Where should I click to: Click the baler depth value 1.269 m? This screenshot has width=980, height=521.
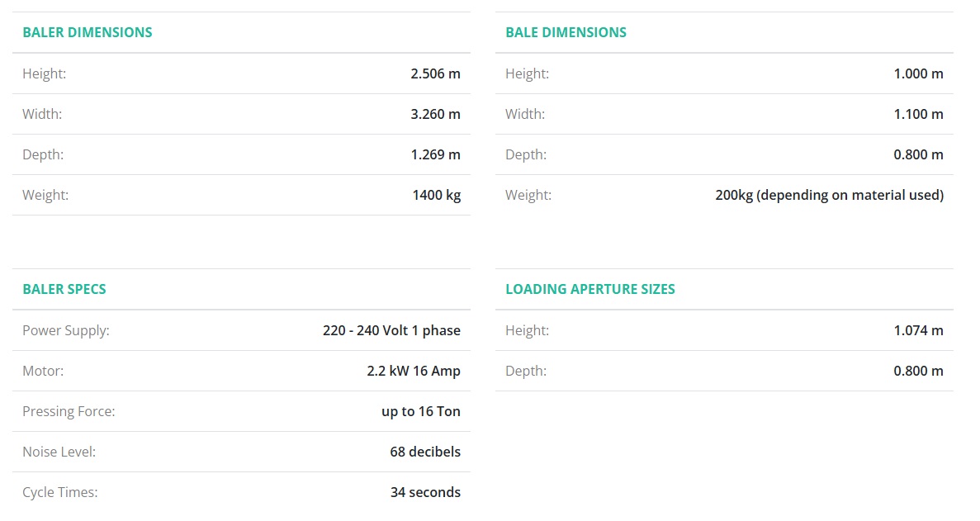(x=435, y=154)
